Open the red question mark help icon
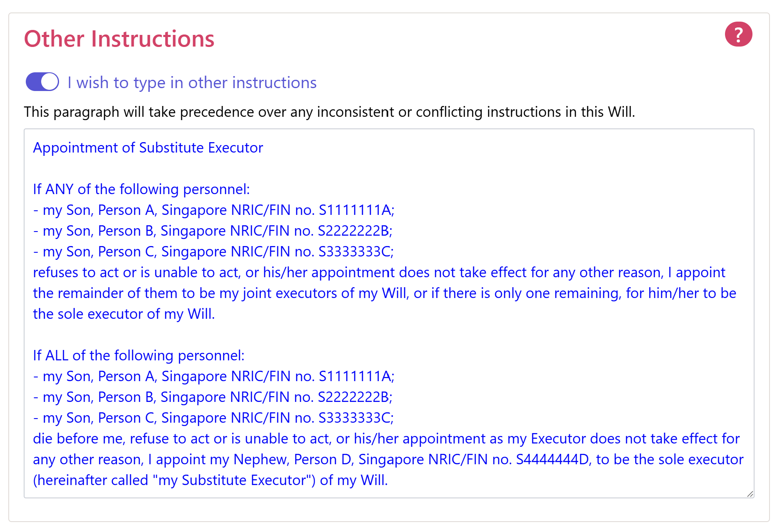 click(738, 34)
